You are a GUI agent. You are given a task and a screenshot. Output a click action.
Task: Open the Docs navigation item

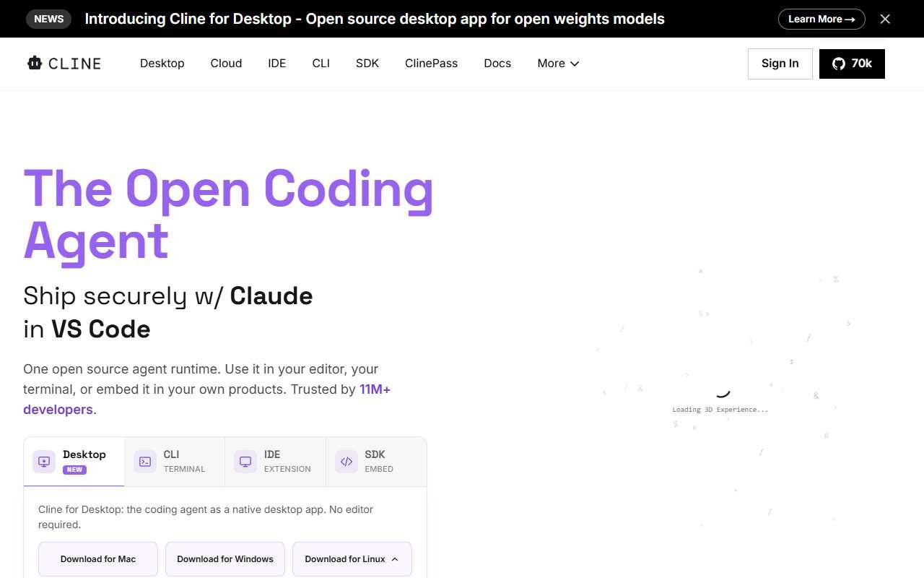(x=497, y=64)
